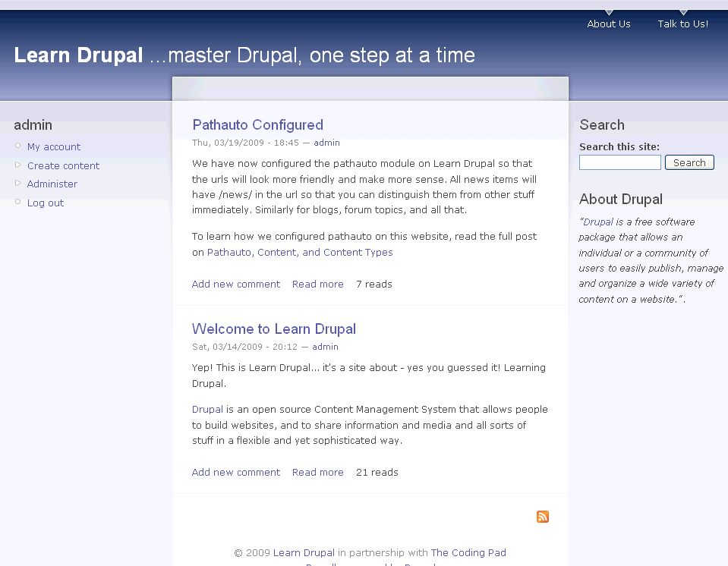
Task: Add new comment on Welcome post
Action: [x=236, y=472]
